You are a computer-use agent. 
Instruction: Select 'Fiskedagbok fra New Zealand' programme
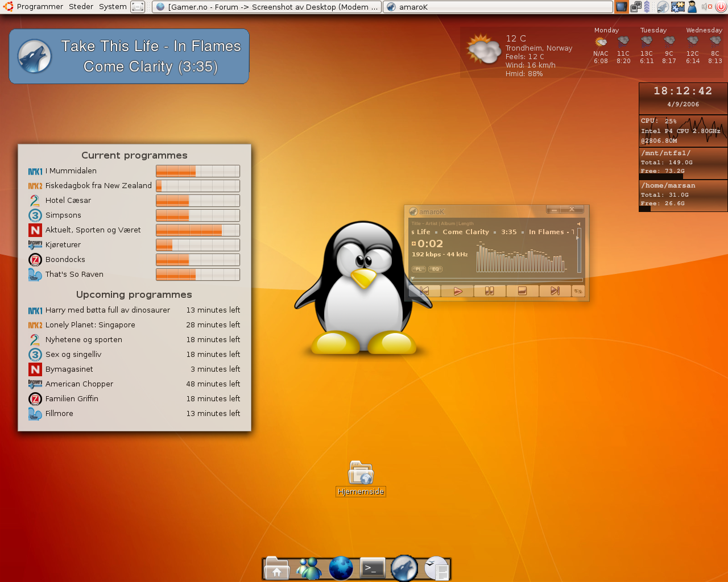98,186
